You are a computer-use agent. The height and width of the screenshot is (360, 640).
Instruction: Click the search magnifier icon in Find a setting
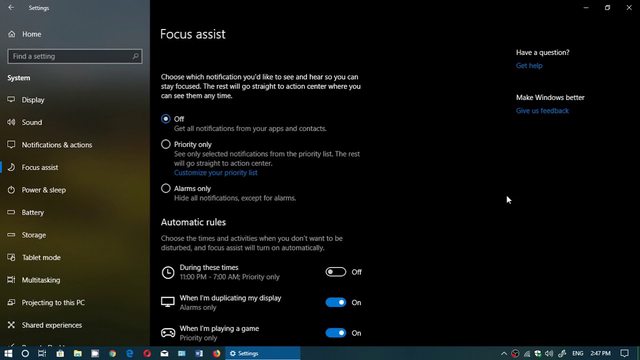tap(136, 56)
